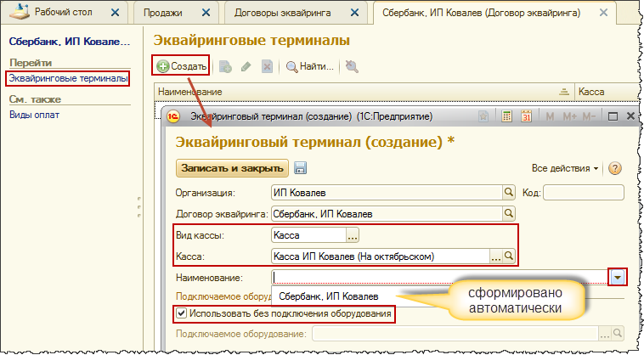The image size is (644, 355).
Task: Open the calendar icon in dialog titlebar
Action: pos(526,116)
